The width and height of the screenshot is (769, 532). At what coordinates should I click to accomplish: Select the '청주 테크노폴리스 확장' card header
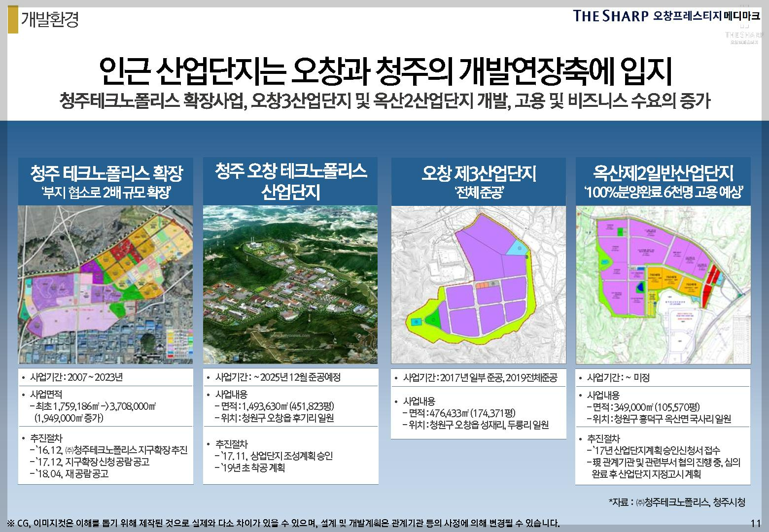point(105,181)
